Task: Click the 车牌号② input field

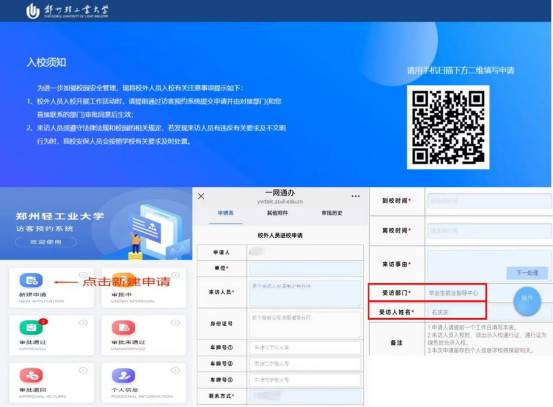Action: click(x=305, y=364)
